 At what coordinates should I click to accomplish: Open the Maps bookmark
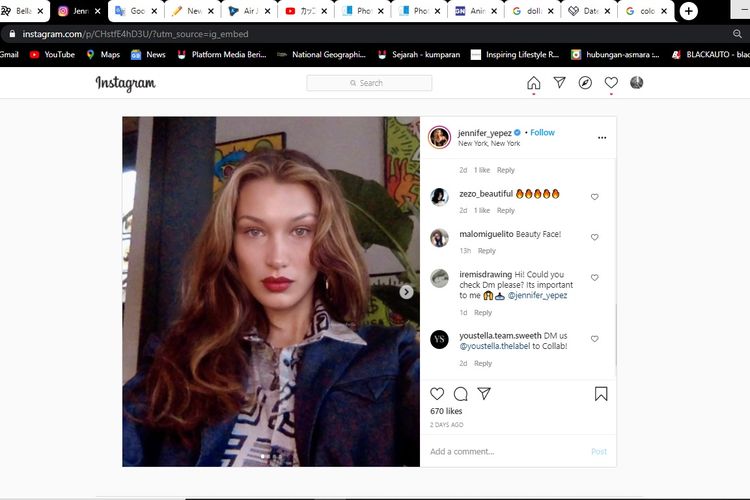coord(103,55)
